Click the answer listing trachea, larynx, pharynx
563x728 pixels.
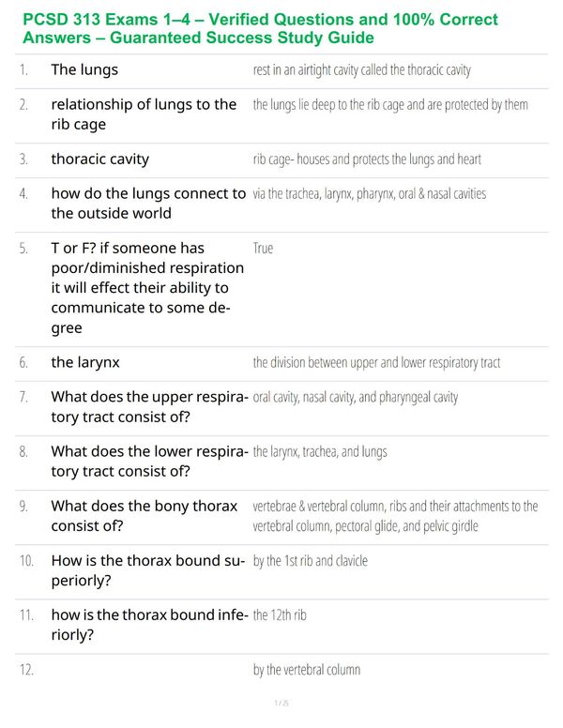(370, 193)
